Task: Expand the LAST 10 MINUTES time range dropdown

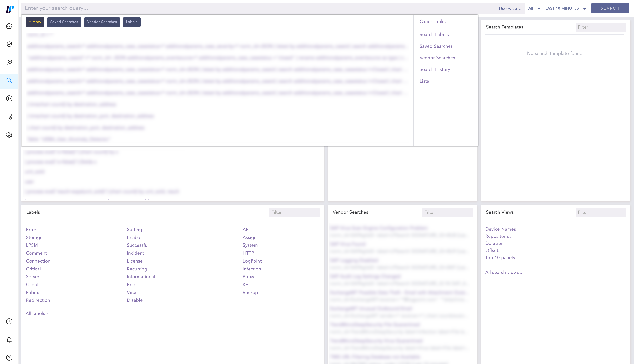Action: (x=566, y=8)
